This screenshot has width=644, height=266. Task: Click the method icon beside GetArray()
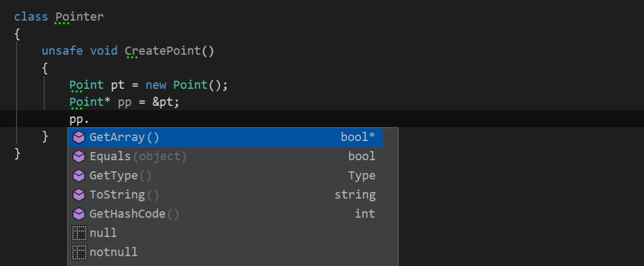click(x=79, y=138)
